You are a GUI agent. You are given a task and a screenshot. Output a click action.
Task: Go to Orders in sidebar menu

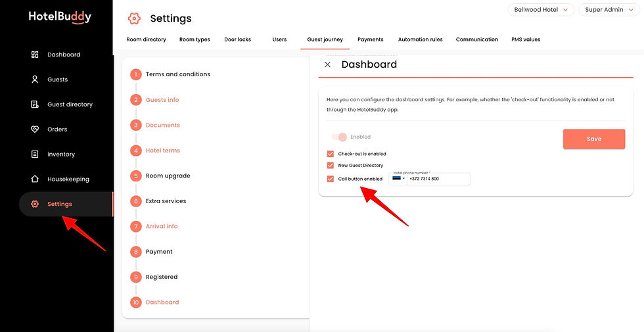tap(57, 129)
